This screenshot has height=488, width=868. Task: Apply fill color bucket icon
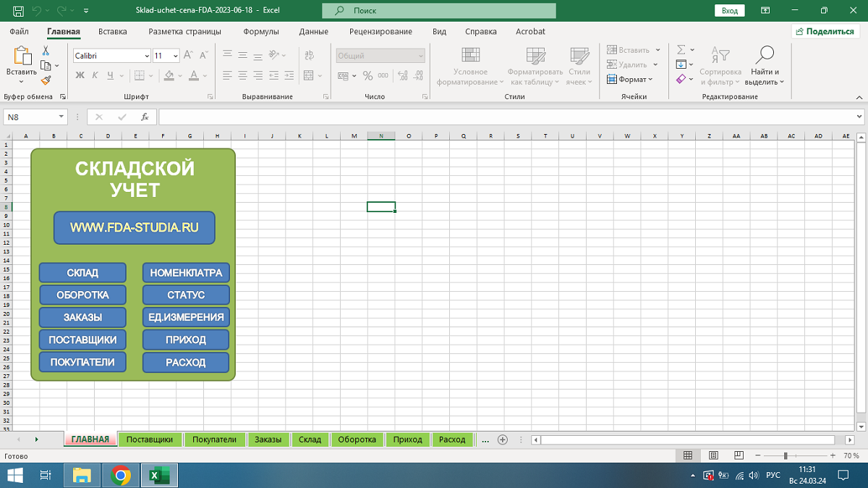click(169, 75)
